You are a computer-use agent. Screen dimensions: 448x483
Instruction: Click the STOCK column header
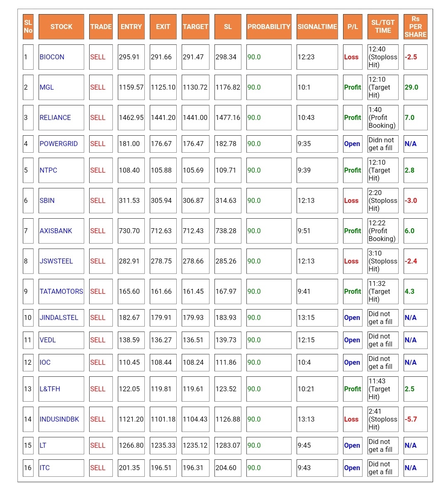tap(61, 27)
